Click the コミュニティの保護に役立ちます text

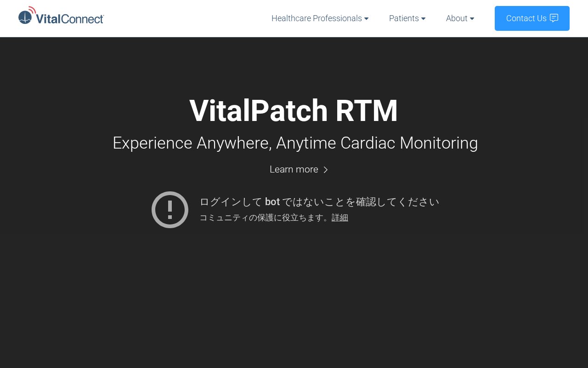(x=265, y=218)
